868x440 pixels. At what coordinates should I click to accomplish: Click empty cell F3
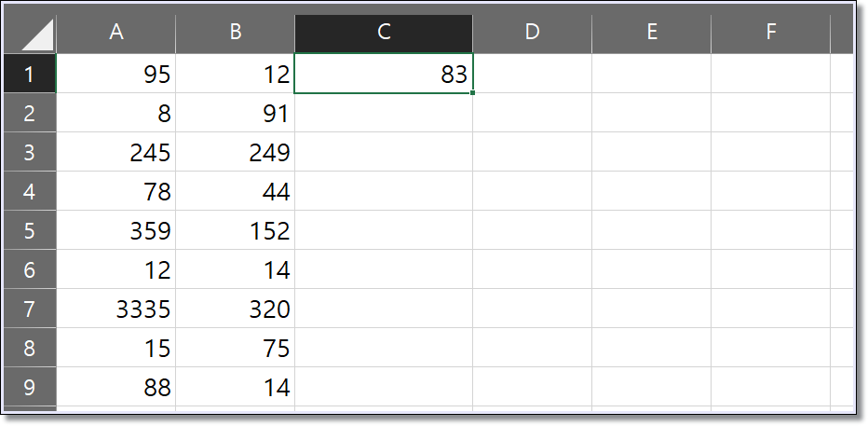click(x=770, y=152)
